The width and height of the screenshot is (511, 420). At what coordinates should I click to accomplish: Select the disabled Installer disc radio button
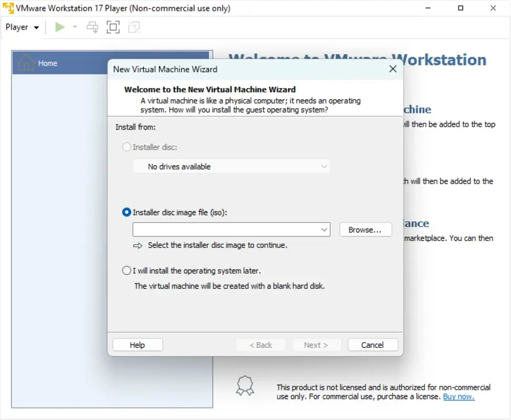(126, 147)
